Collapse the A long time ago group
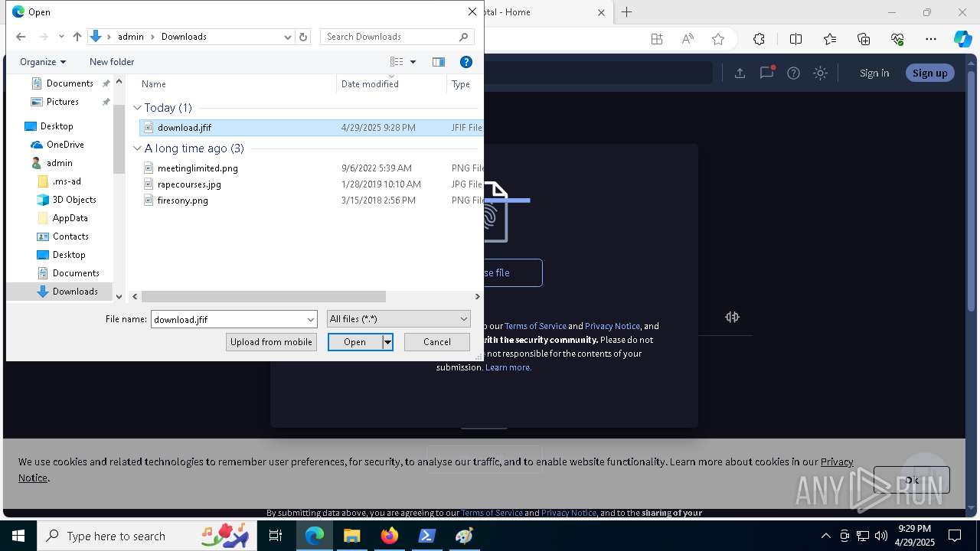 [x=137, y=148]
